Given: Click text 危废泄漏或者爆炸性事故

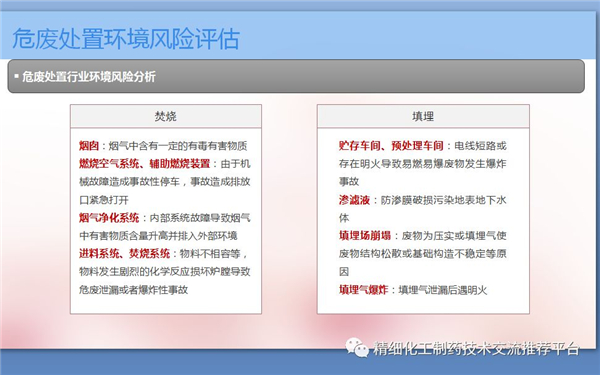Looking at the screenshot, I should coord(134,290).
